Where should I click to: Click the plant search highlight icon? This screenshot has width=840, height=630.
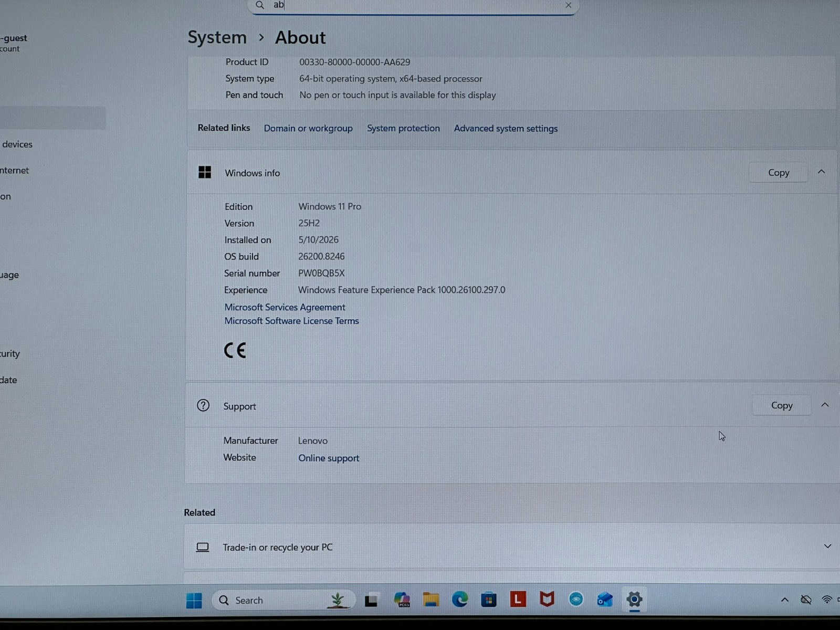[338, 600]
